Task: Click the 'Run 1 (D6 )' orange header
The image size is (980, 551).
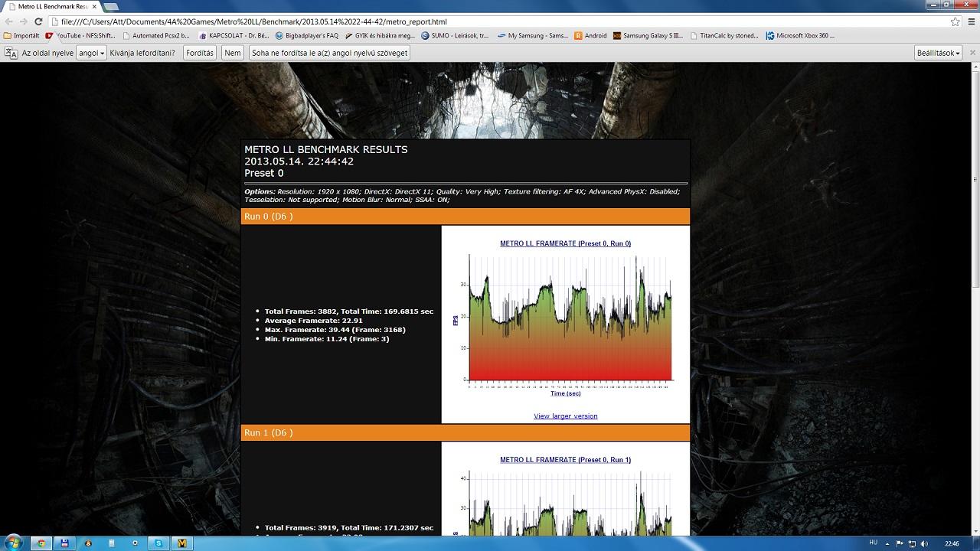Action: 465,433
